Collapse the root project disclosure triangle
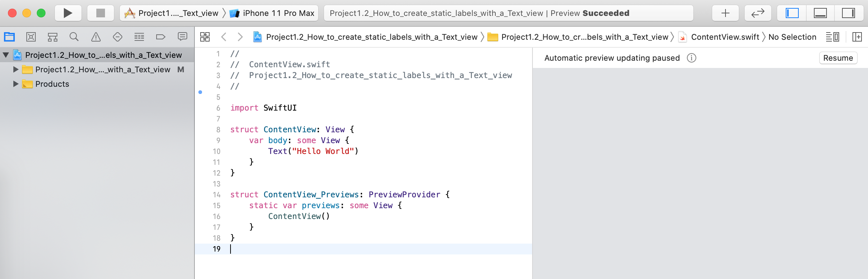 coord(6,55)
